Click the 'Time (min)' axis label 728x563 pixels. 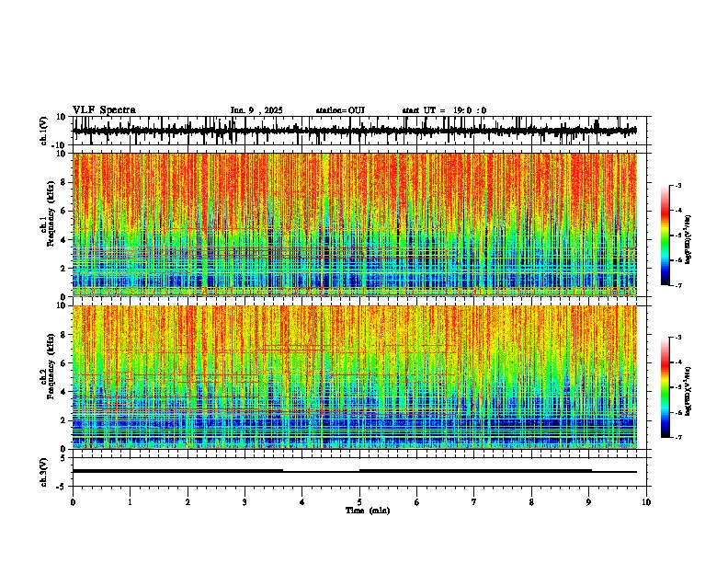(368, 511)
